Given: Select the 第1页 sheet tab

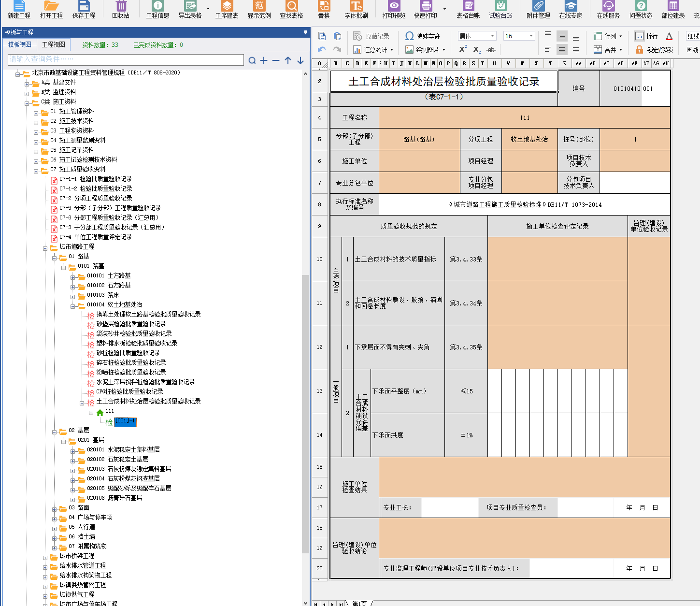Looking at the screenshot, I should pyautogui.click(x=359, y=603).
